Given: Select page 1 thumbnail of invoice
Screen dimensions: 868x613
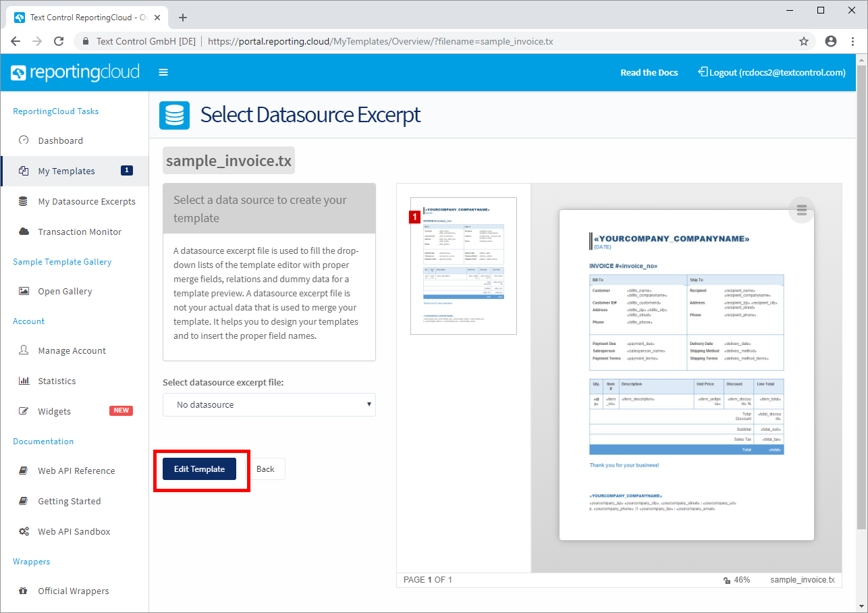Looking at the screenshot, I should click(464, 265).
